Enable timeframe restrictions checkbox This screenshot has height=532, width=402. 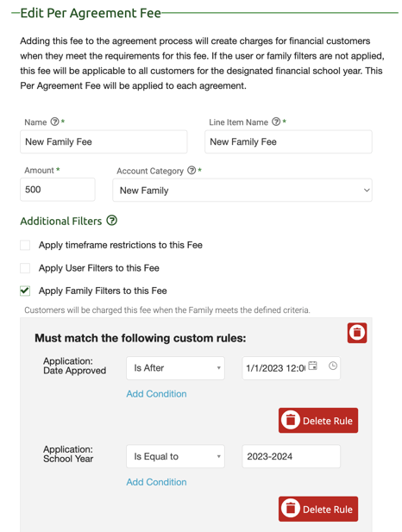[25, 245]
